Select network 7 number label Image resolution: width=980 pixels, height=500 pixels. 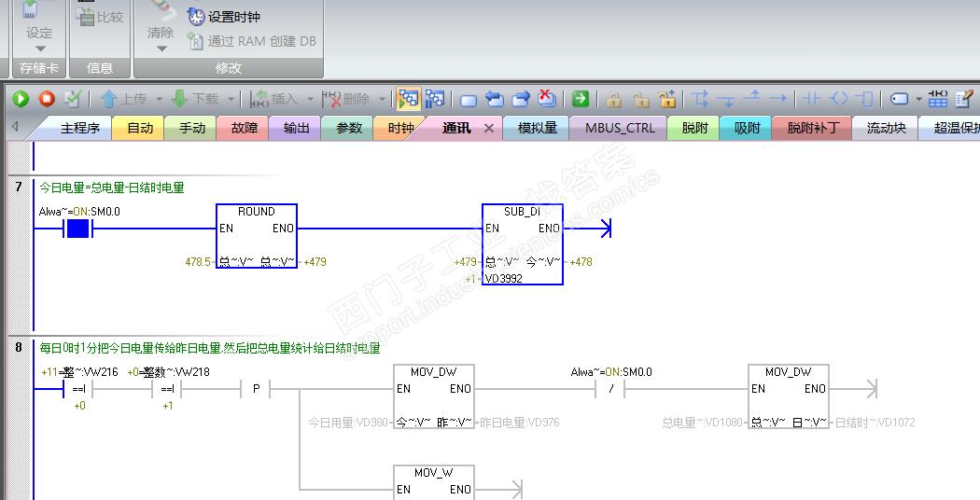19,187
